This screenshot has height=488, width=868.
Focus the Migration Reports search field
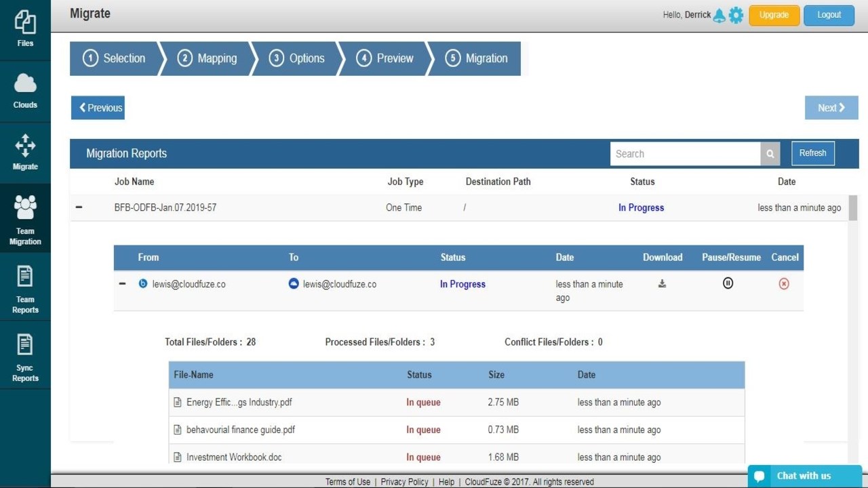pyautogui.click(x=685, y=154)
